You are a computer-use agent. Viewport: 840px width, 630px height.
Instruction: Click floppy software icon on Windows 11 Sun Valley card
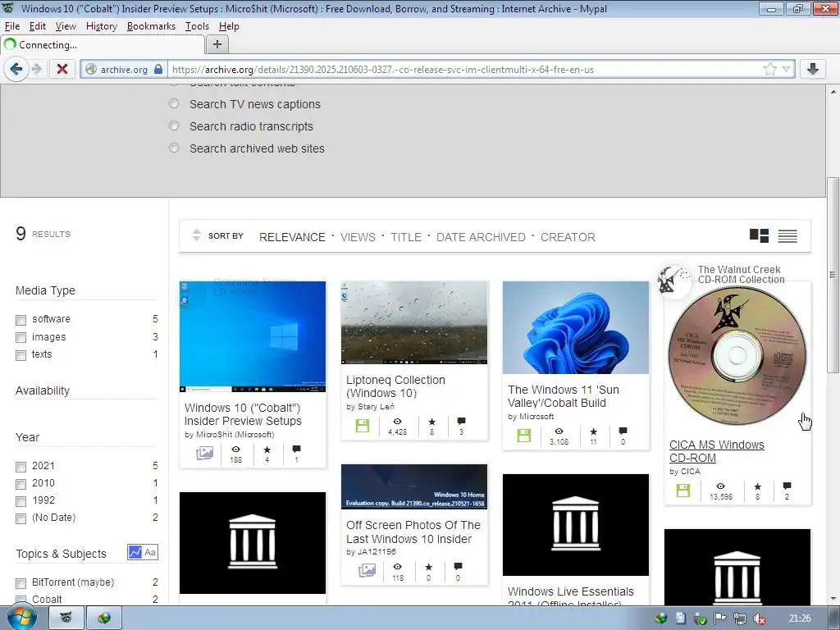coord(524,436)
